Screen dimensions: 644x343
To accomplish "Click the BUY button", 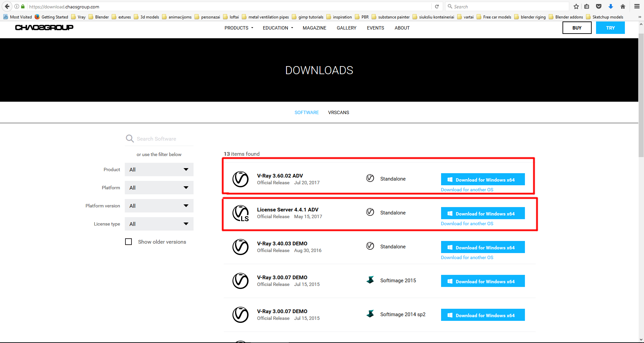I will click(577, 28).
